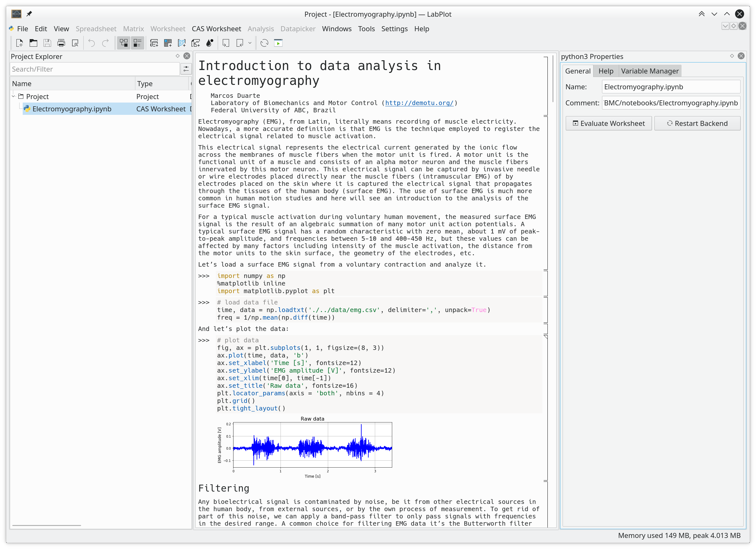Click the Undo arrow icon
756x549 pixels.
(x=91, y=43)
